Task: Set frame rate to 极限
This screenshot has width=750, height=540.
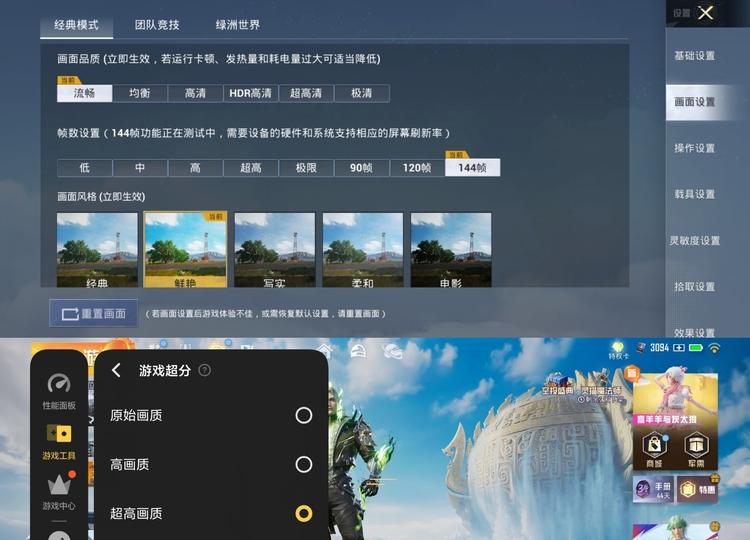Action: [306, 168]
